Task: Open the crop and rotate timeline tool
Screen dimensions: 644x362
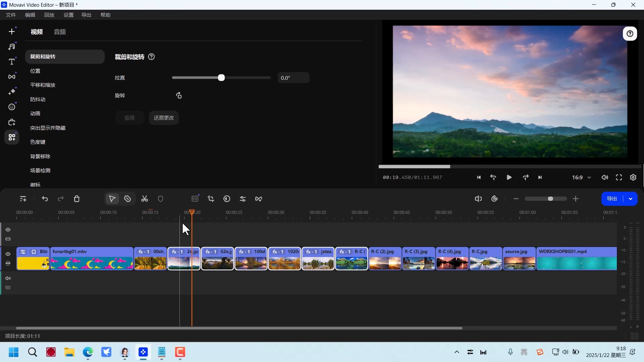Action: (211, 199)
